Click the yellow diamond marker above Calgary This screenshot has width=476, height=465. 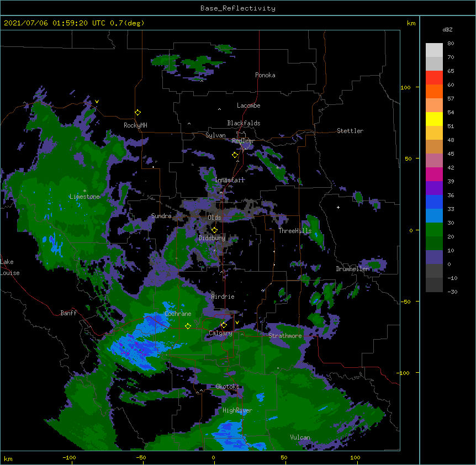[224, 325]
